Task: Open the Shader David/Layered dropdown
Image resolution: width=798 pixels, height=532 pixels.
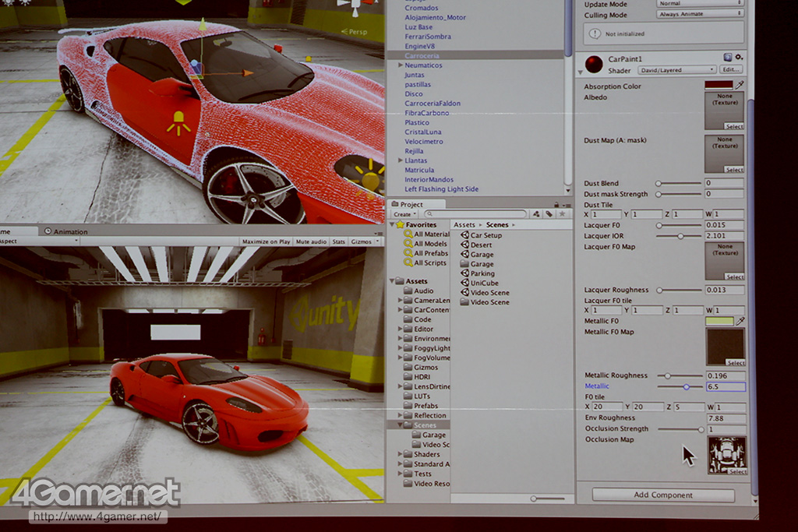Action: pyautogui.click(x=677, y=69)
